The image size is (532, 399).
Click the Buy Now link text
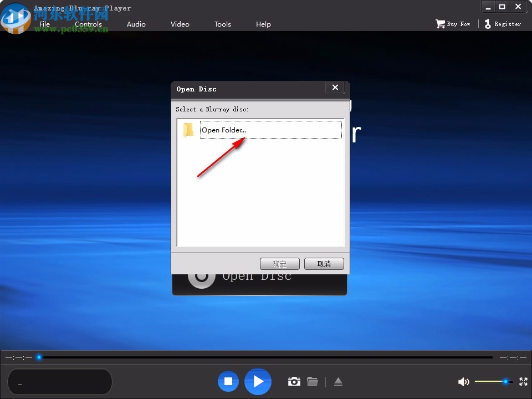pyautogui.click(x=458, y=24)
